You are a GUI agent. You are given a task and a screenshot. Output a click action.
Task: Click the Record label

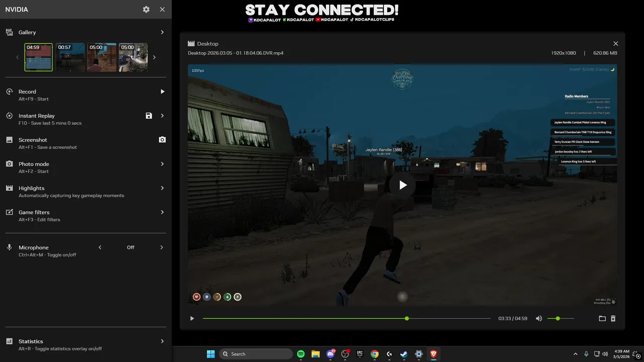click(x=27, y=92)
